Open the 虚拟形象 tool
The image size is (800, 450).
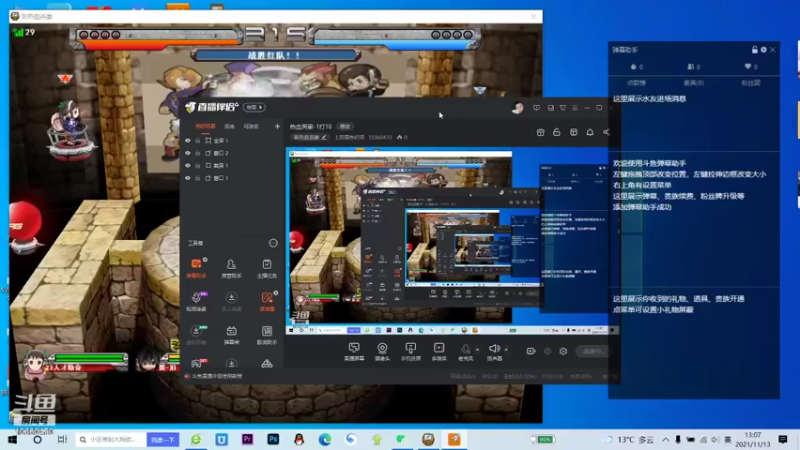(196, 334)
